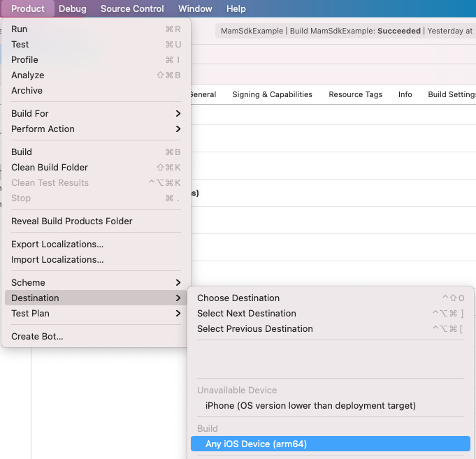Open the Debug menu
The image size is (476, 459).
[73, 8]
